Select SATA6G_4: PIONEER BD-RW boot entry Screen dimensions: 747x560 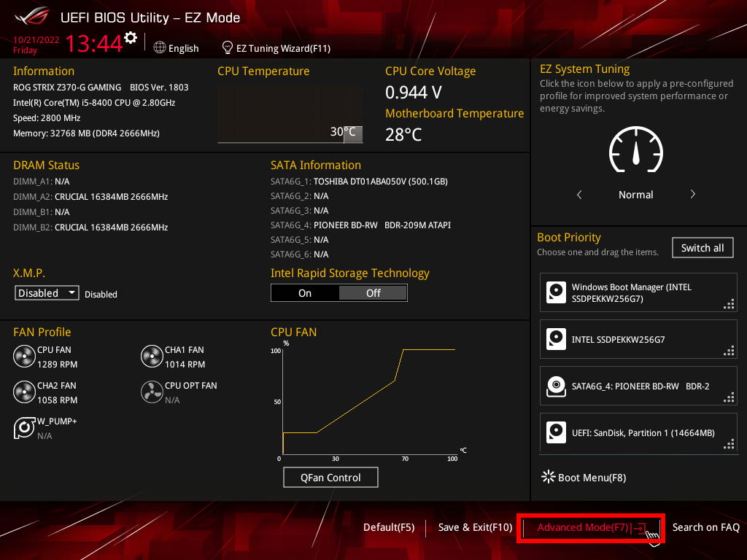pyautogui.click(x=638, y=386)
